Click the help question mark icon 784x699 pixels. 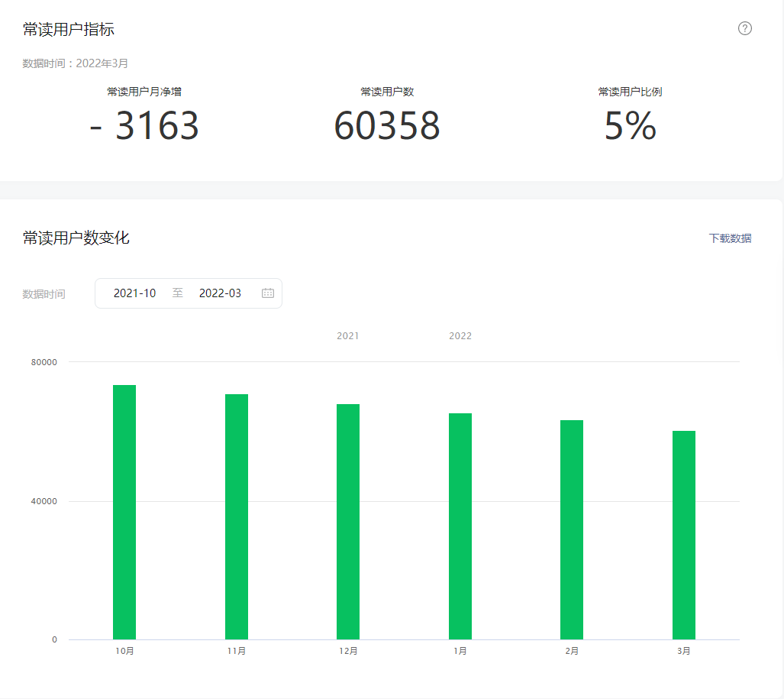[745, 28]
